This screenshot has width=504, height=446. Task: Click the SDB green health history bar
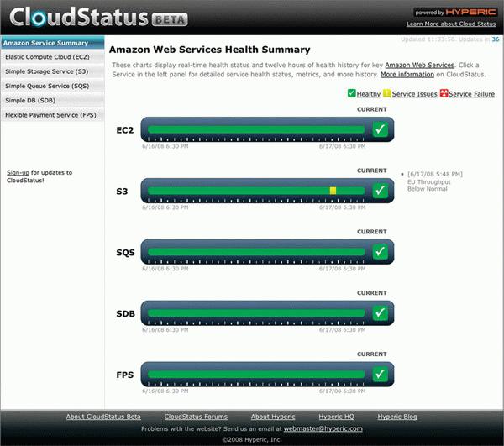click(x=256, y=313)
